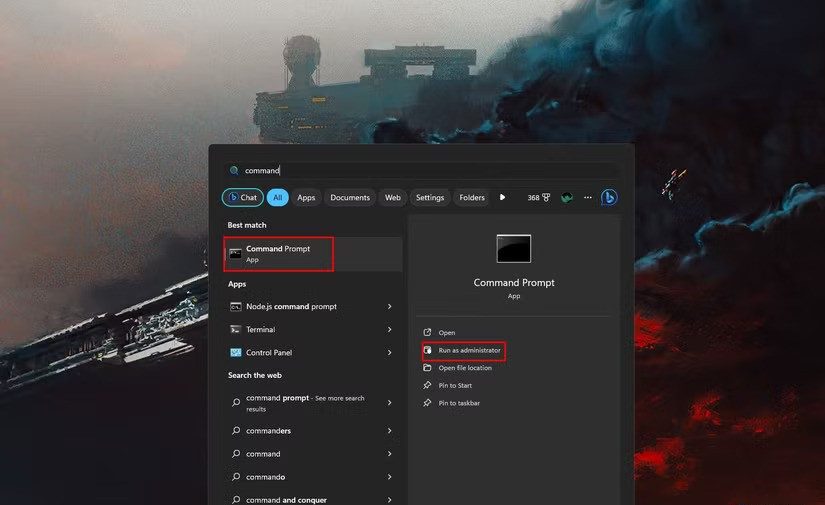Viewport: 825px width, 505px height.
Task: Launch Bing using the blue Bing icon
Action: tap(609, 198)
